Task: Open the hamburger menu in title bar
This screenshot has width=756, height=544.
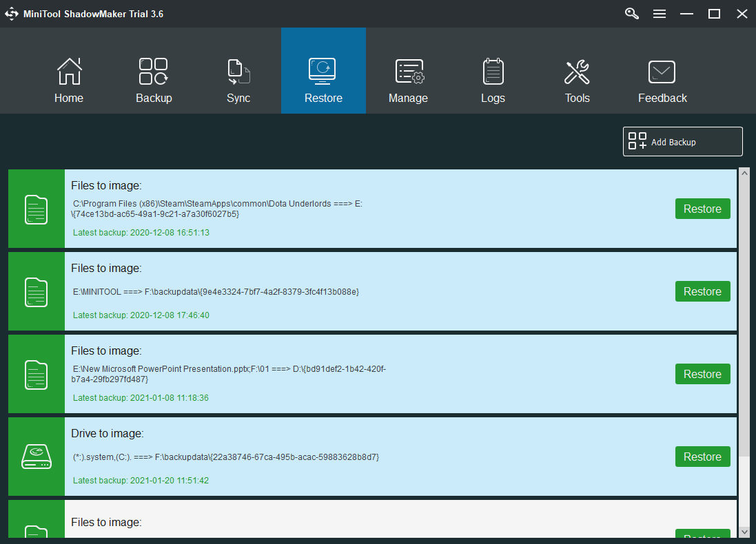Action: pos(660,14)
